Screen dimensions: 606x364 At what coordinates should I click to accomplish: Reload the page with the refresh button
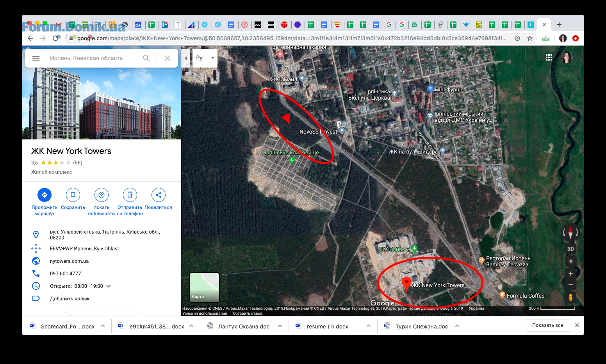(56, 38)
